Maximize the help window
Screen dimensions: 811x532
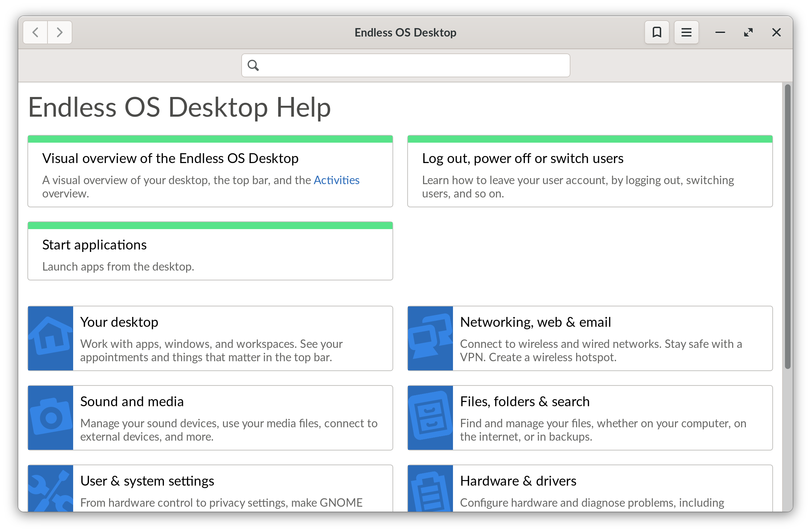tap(748, 32)
